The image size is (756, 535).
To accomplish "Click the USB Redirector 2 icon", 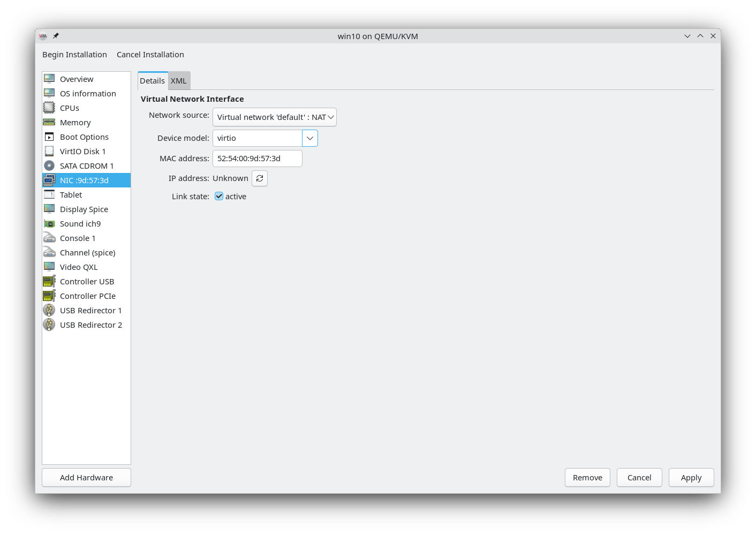I will tap(49, 325).
